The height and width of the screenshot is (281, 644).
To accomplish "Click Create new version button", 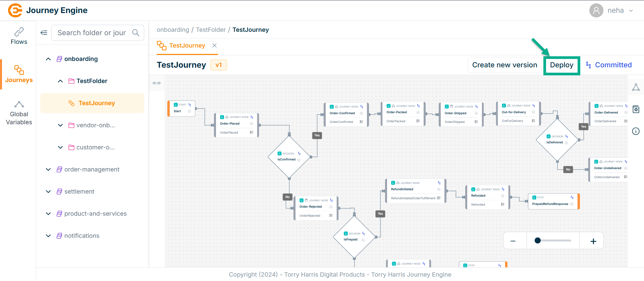I will click(x=504, y=65).
